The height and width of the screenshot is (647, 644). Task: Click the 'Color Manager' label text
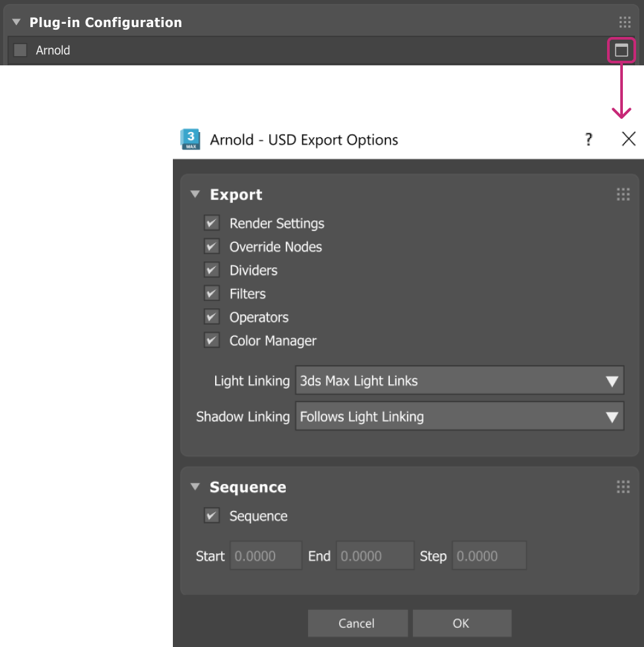tap(273, 341)
